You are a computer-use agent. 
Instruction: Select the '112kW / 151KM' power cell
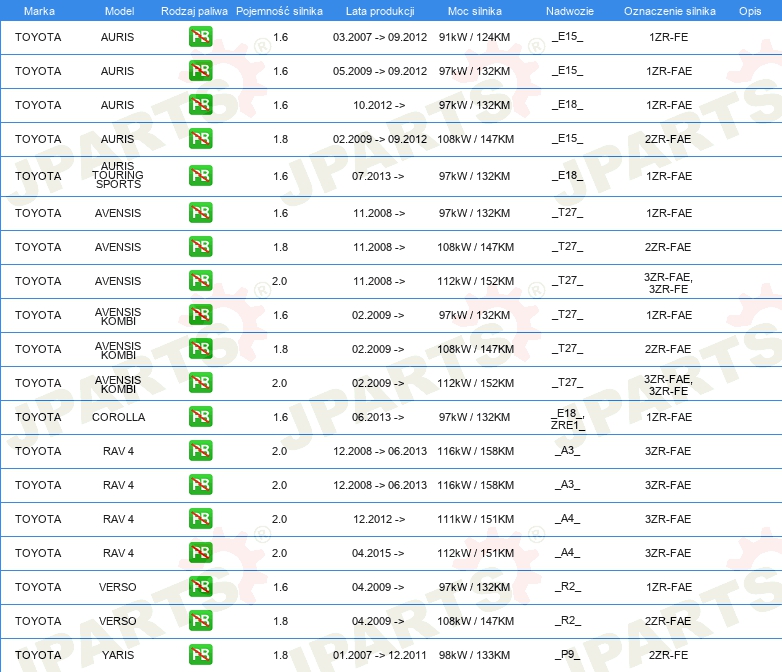(476, 553)
